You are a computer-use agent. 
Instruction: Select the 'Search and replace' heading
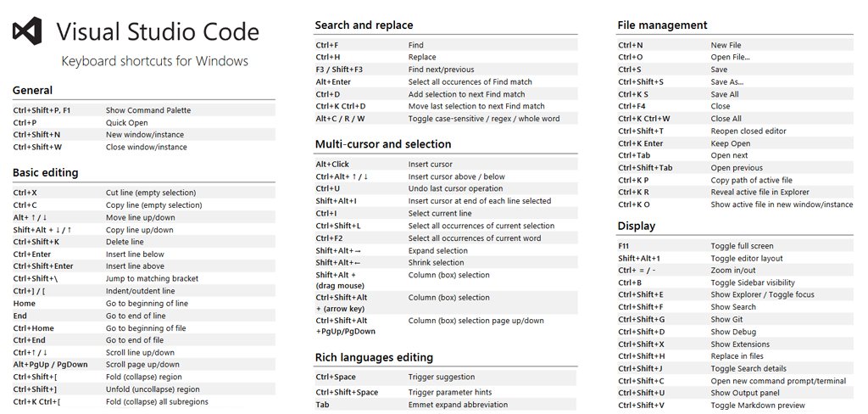[364, 25]
